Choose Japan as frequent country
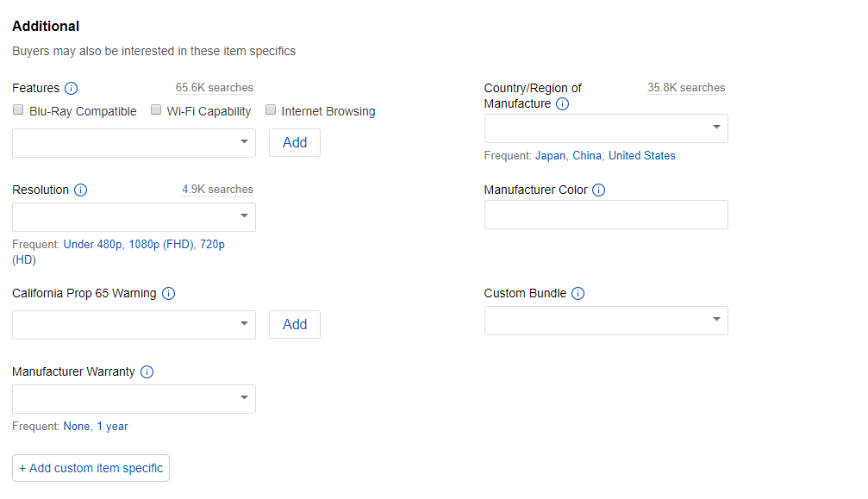 (550, 156)
